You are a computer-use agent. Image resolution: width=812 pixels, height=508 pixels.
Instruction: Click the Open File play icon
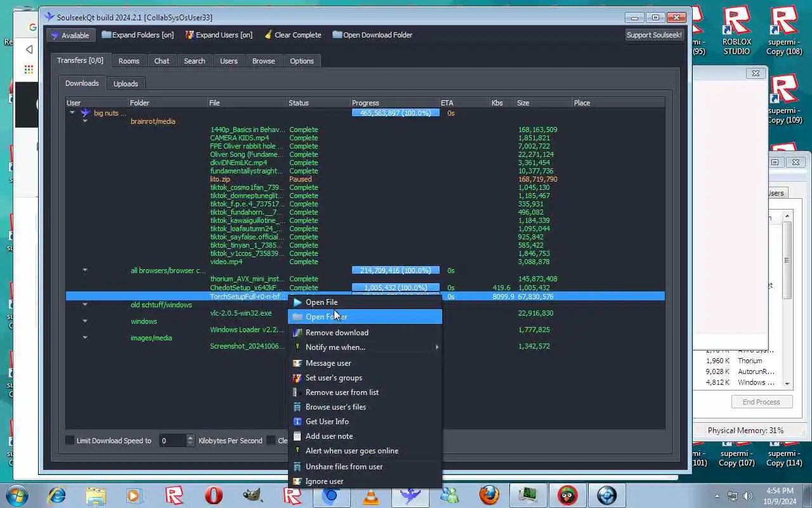click(x=297, y=302)
